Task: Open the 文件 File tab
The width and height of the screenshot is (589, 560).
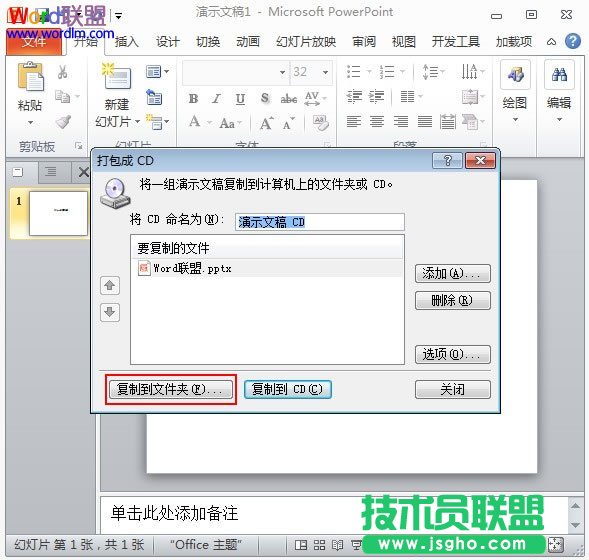Action: [x=34, y=42]
